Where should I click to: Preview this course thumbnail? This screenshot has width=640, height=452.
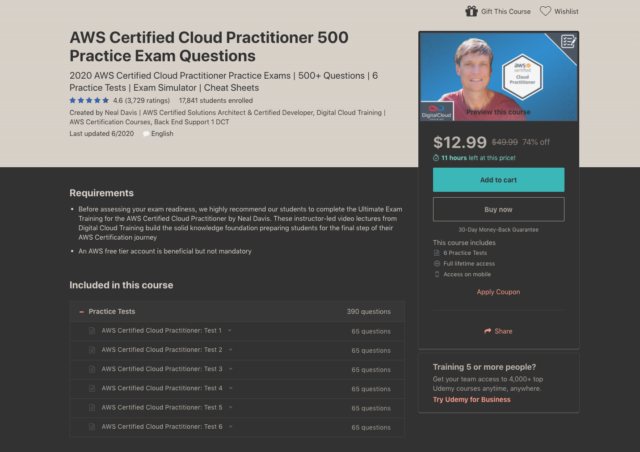coord(498,77)
